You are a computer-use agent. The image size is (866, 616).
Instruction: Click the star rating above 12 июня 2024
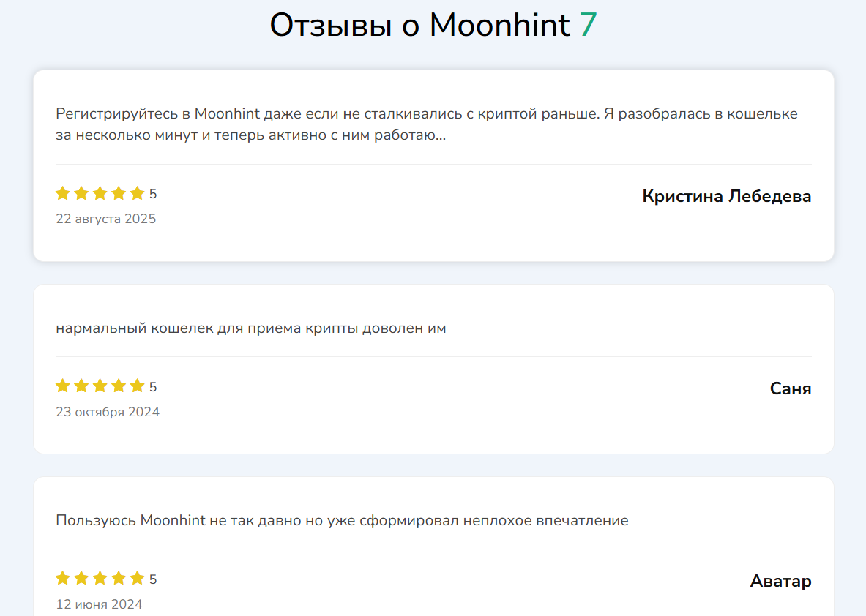click(100, 579)
